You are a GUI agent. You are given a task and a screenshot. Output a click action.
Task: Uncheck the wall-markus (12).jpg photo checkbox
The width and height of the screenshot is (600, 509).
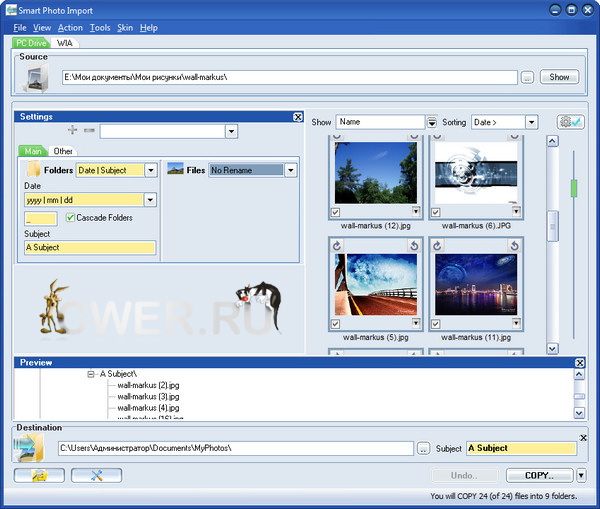pos(335,212)
